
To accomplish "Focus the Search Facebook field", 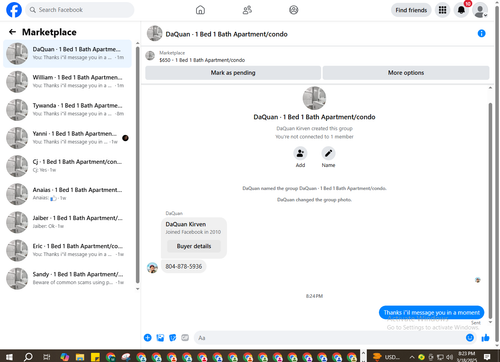I will [80, 10].
